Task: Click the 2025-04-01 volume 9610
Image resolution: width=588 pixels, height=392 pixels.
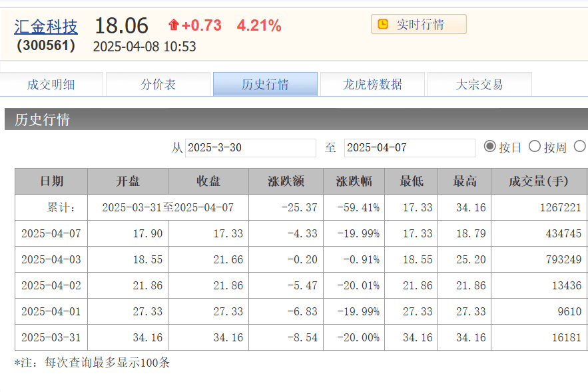Action: pyautogui.click(x=569, y=311)
